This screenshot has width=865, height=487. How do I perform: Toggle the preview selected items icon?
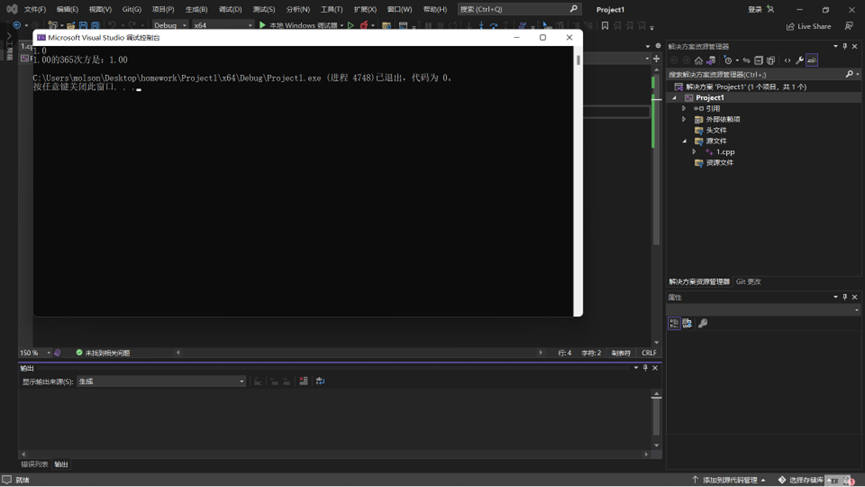[811, 61]
